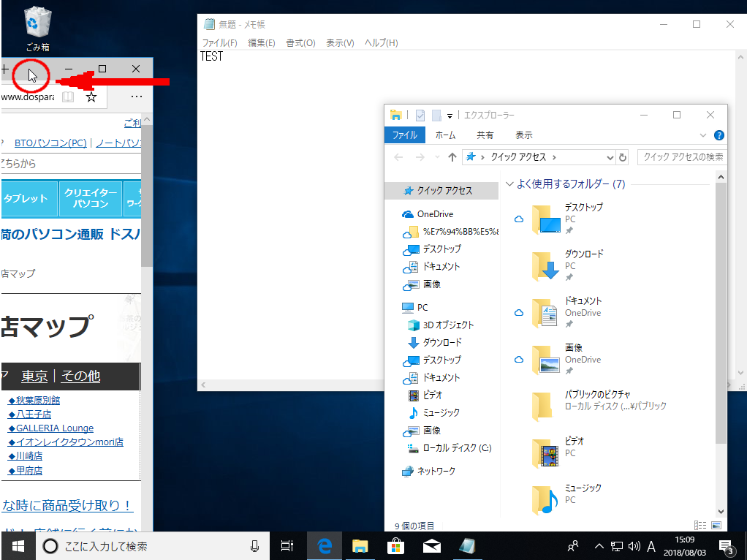Viewport: 747px width, 560px height.
Task: Open recent locations dropdown in Explorer
Action: click(x=437, y=157)
